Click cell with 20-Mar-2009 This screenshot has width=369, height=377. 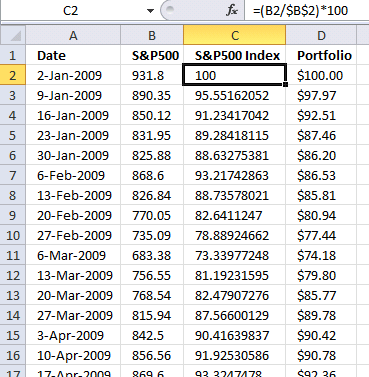(x=73, y=295)
